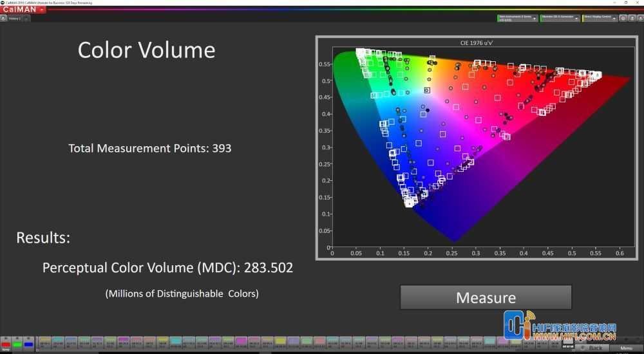Click the CIE 1976 u'v' chart area
Screen dimensions: 644x354
pyautogui.click(x=477, y=148)
